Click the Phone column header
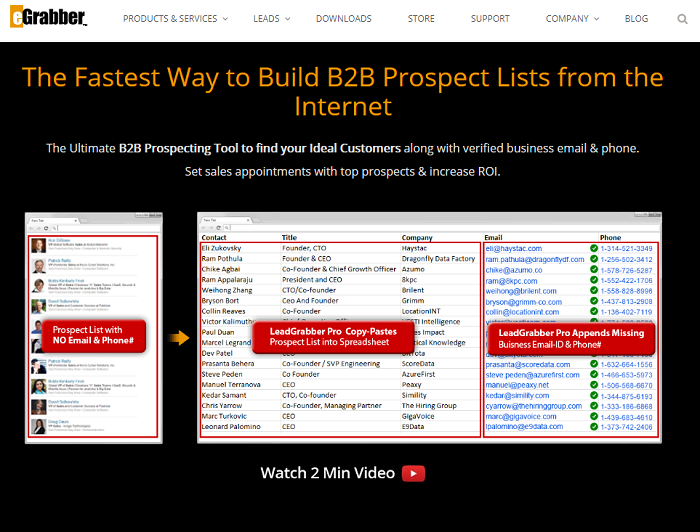Viewport: 700px width, 532px height. point(610,237)
